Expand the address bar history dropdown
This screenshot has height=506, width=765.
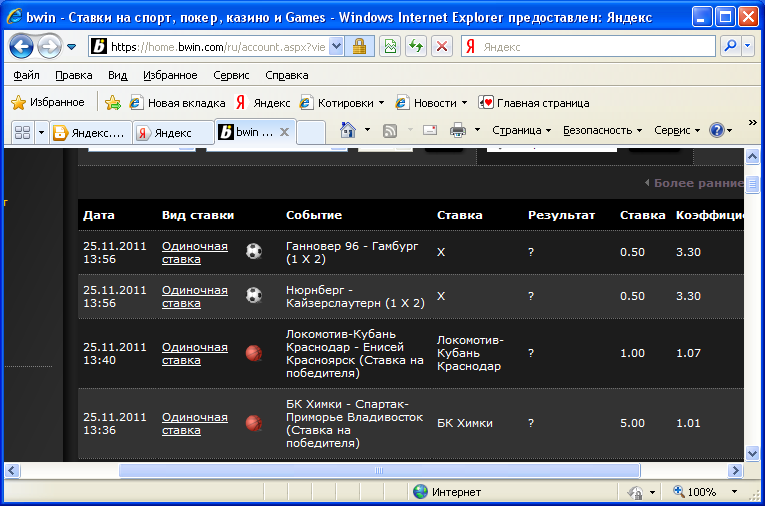[x=336, y=47]
